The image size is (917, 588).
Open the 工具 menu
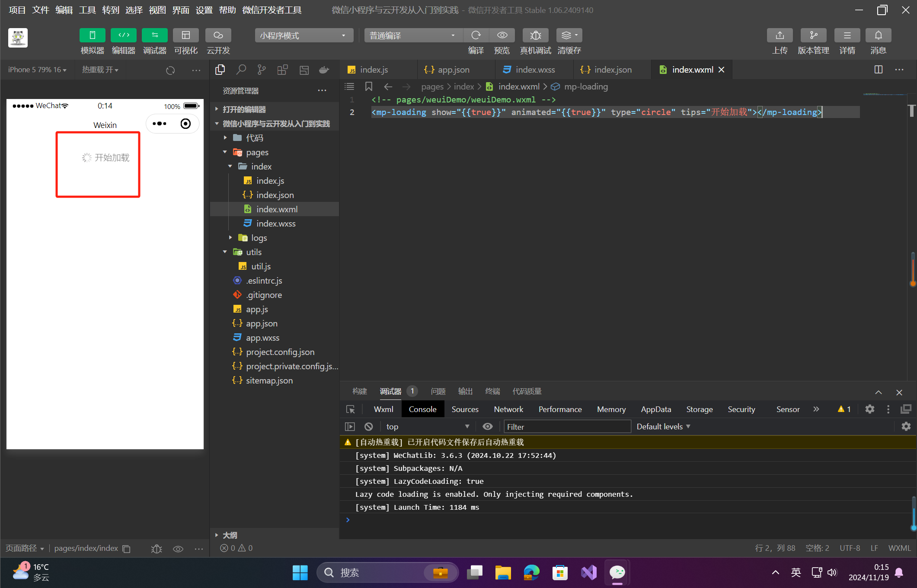(x=87, y=10)
